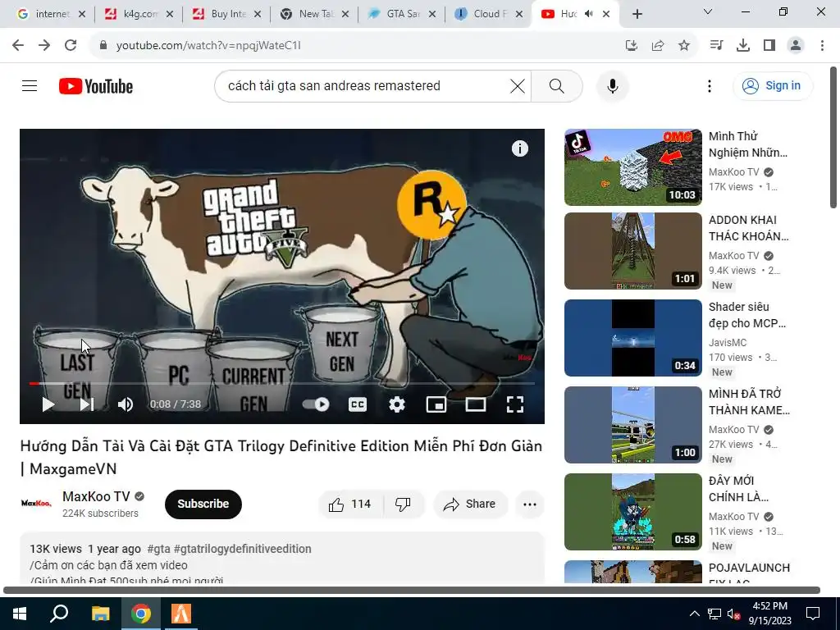This screenshot has height=630, width=840.
Task: Open Windows notification center
Action: pyautogui.click(x=813, y=614)
